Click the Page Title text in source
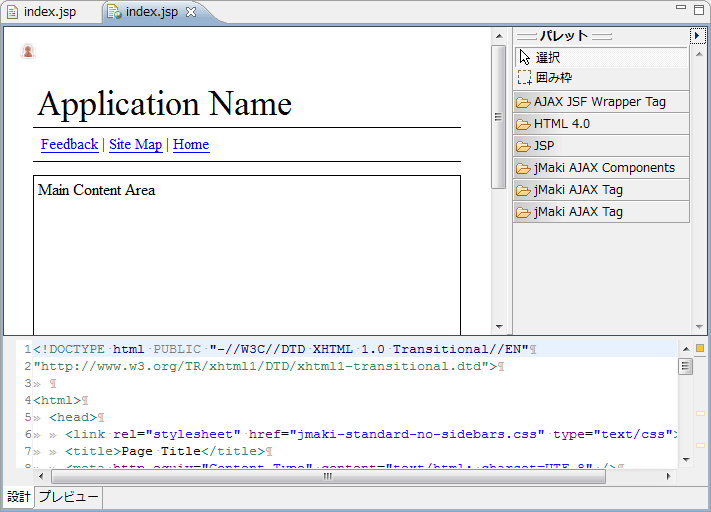 [161, 451]
